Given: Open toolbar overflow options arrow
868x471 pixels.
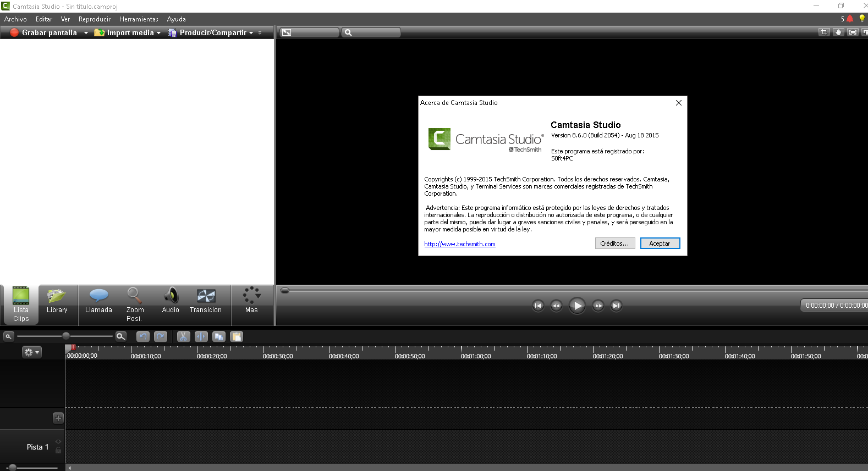Looking at the screenshot, I should [x=260, y=33].
